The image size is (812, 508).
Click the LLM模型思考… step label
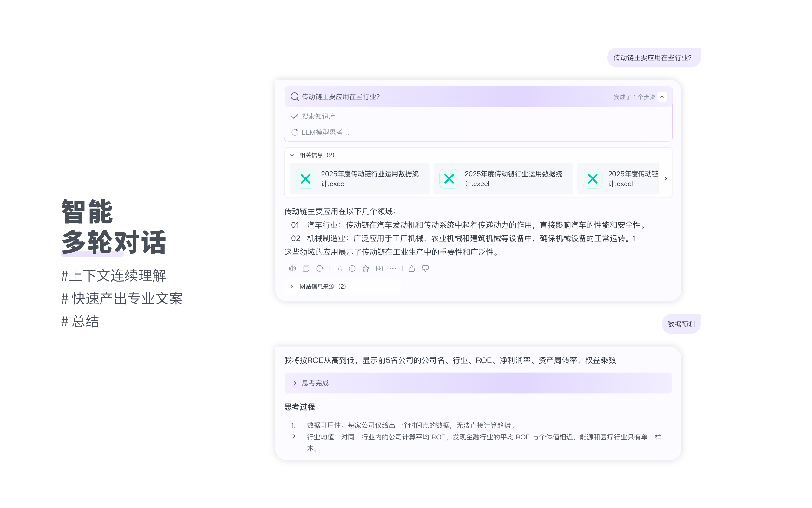pos(325,132)
